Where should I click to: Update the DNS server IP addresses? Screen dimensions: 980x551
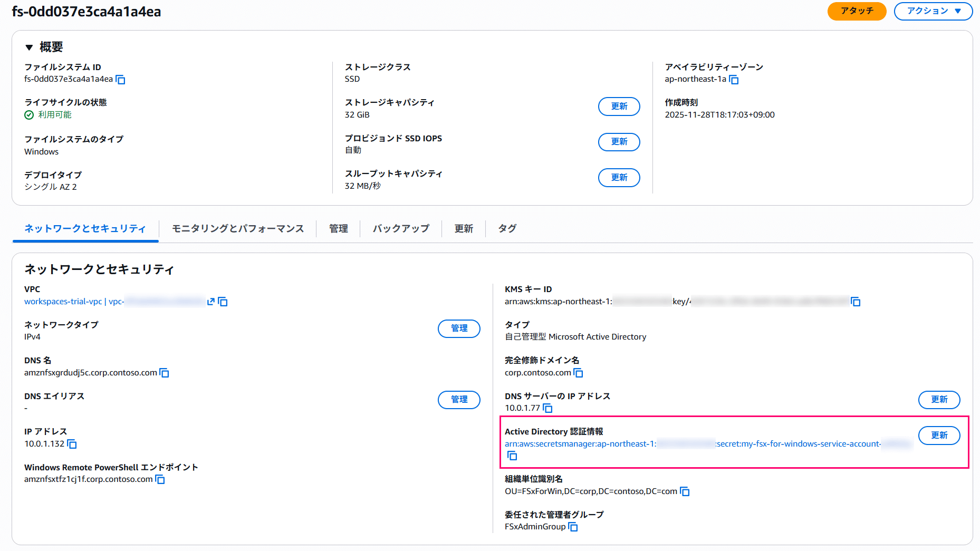coord(939,400)
